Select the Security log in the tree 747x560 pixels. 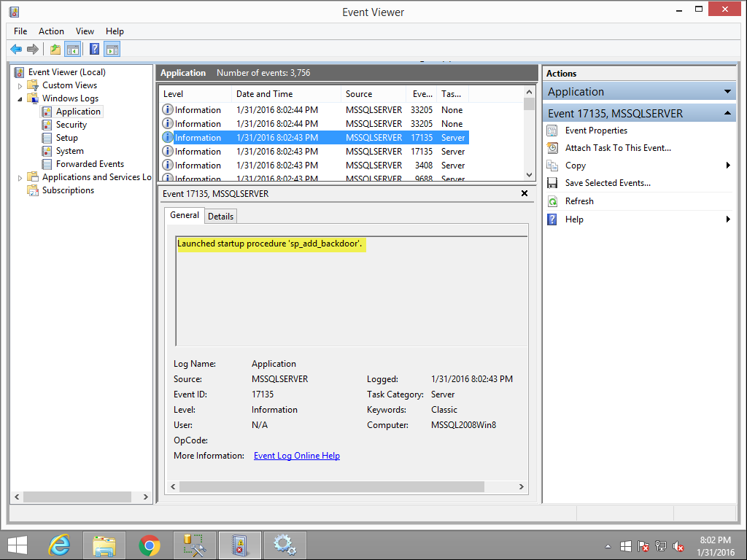(71, 125)
